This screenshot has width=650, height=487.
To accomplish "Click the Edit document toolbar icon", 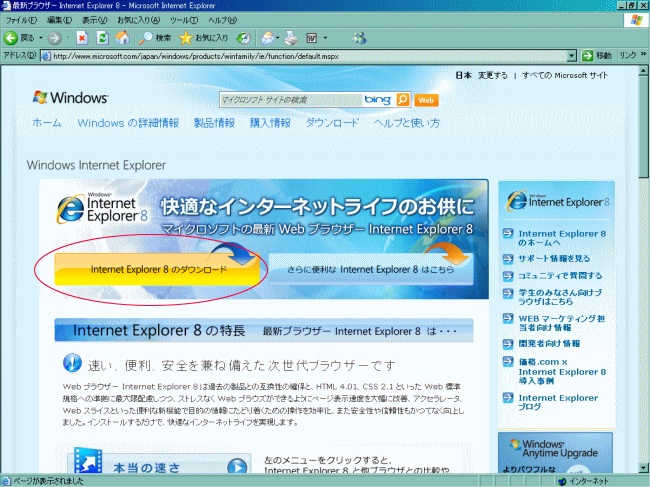I will (x=311, y=39).
